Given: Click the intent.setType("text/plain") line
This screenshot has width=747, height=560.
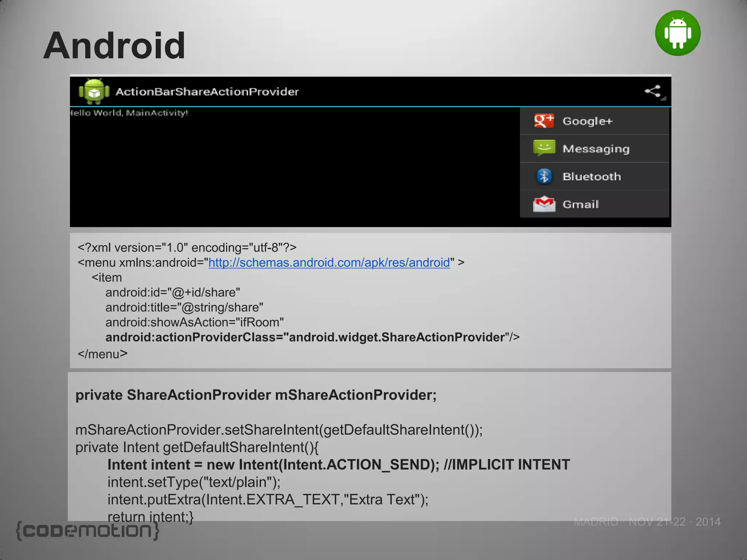Looking at the screenshot, I should (194, 482).
